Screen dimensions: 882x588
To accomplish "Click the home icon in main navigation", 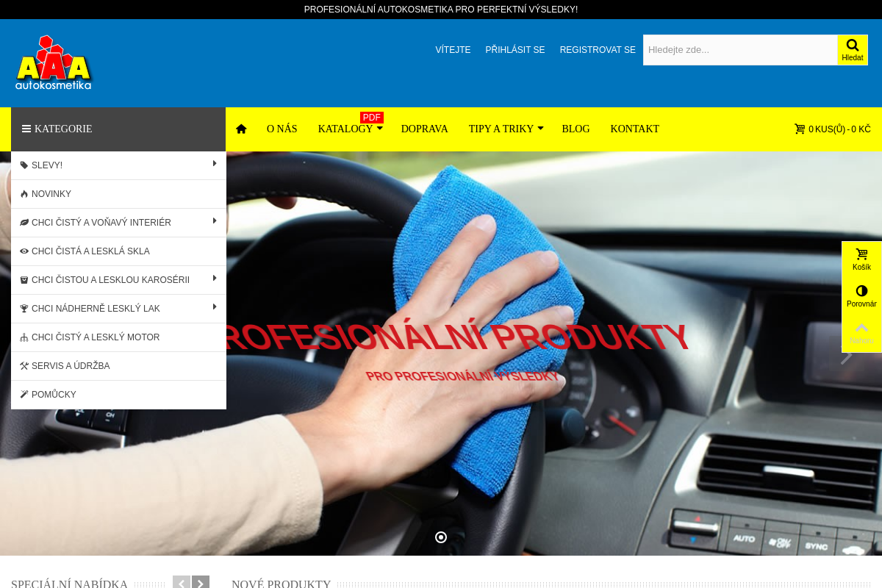I will click(241, 129).
